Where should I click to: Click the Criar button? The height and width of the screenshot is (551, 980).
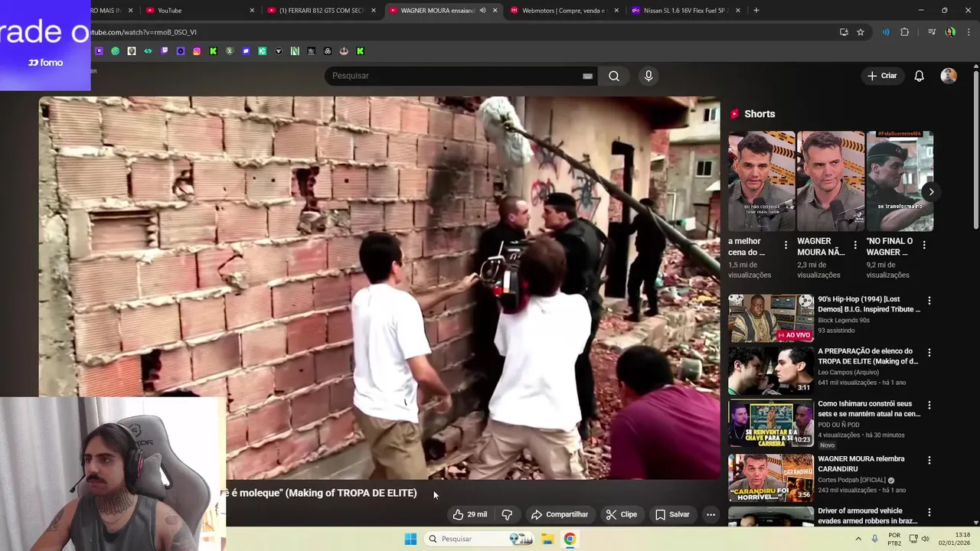coord(882,76)
